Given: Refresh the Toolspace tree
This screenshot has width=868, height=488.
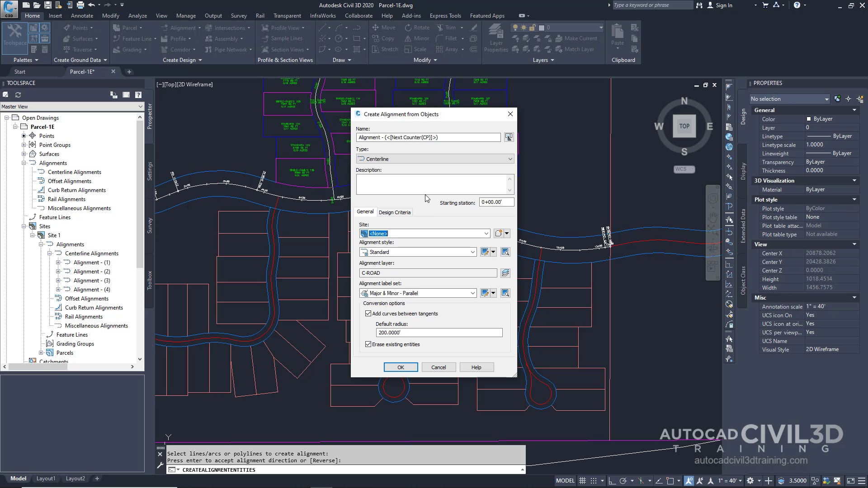Looking at the screenshot, I should pyautogui.click(x=18, y=95).
